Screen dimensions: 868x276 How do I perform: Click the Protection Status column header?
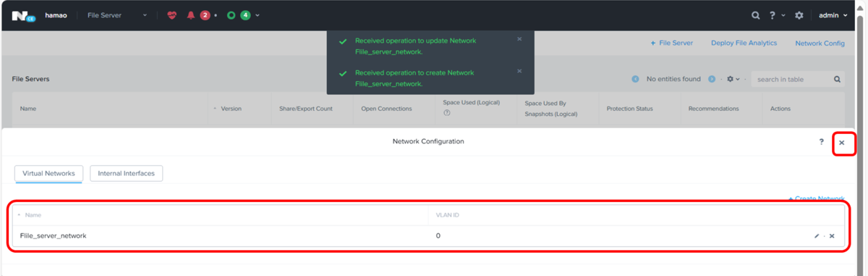pyautogui.click(x=629, y=109)
